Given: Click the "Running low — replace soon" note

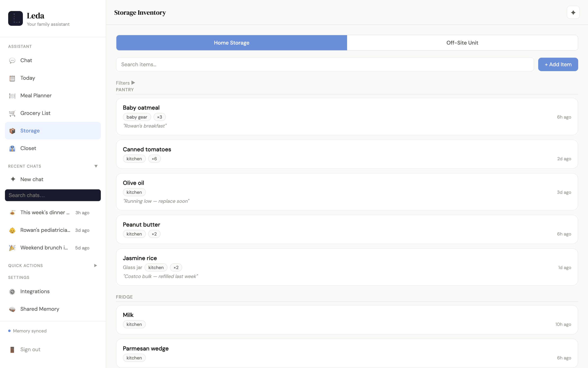Looking at the screenshot, I should pos(156,201).
